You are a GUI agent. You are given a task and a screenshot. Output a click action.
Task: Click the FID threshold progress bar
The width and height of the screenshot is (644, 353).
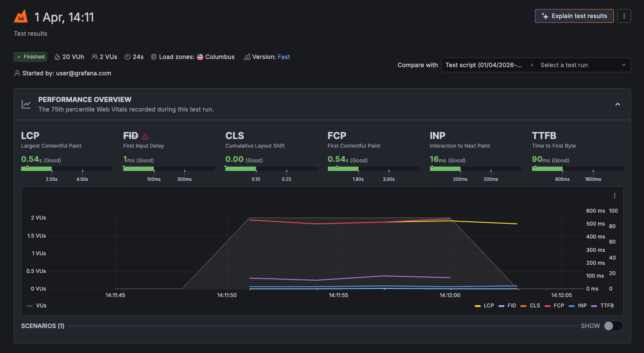point(169,169)
